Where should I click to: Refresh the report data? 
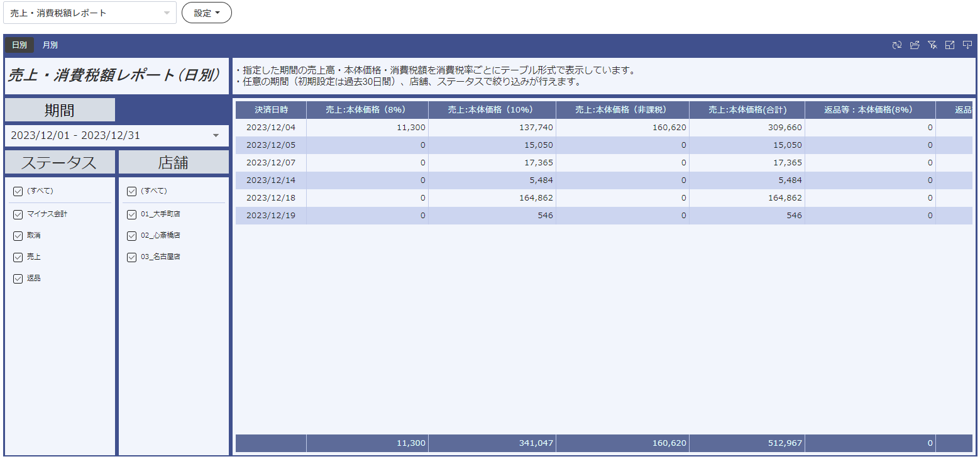point(897,45)
